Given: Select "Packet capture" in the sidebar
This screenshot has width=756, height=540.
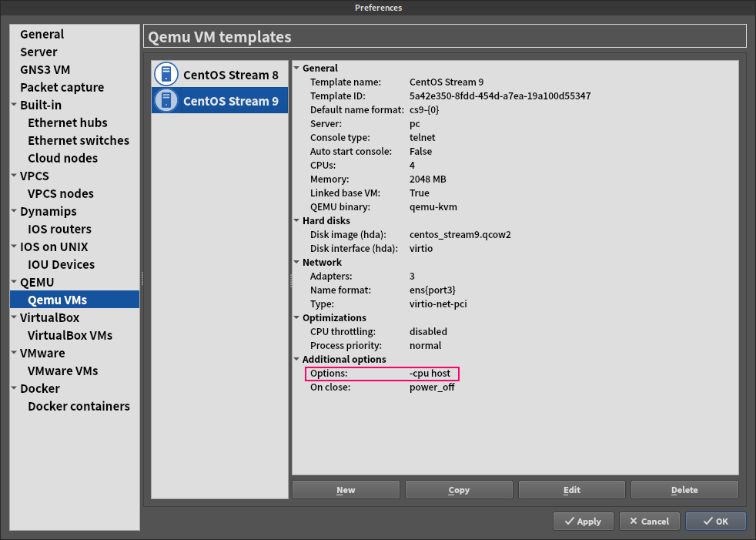Looking at the screenshot, I should 62,87.
